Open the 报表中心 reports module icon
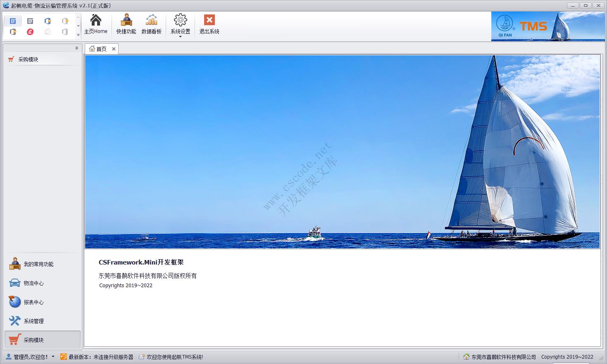 pyautogui.click(x=14, y=302)
